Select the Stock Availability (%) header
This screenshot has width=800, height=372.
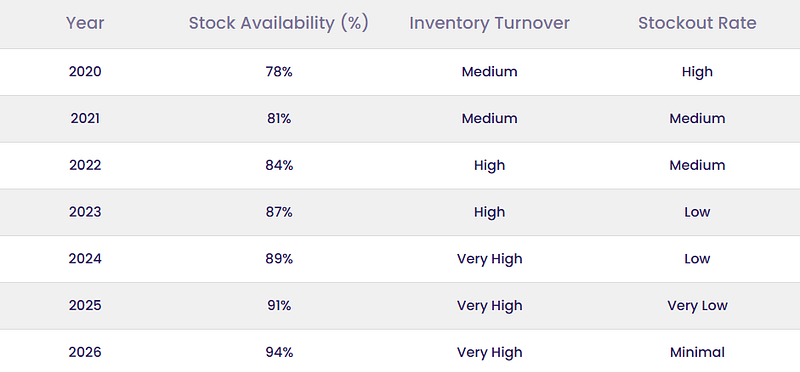279,23
